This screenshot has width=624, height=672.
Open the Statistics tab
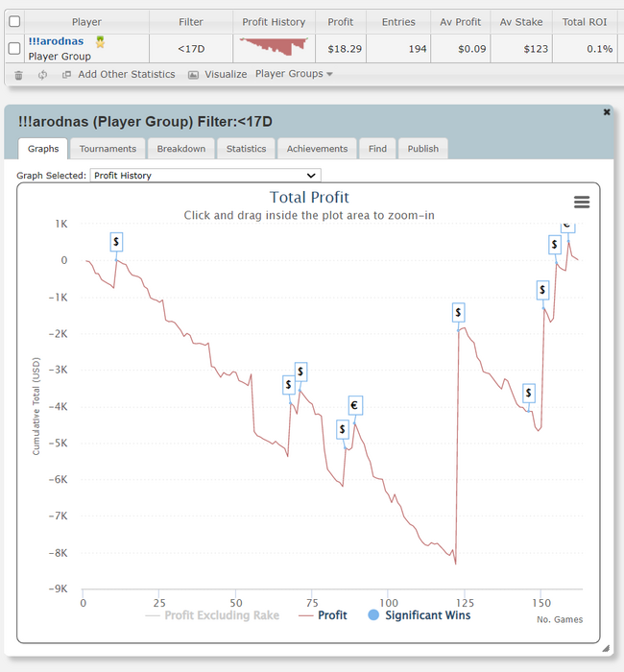246,149
